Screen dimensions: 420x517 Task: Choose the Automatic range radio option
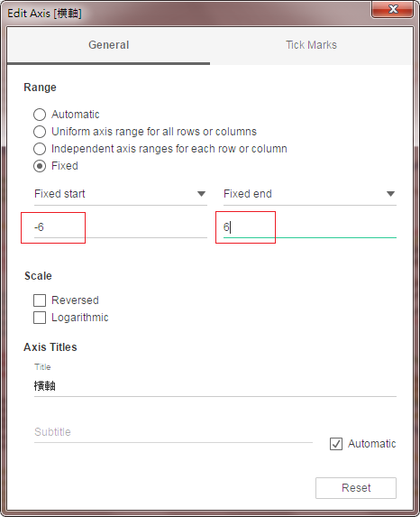click(x=40, y=115)
